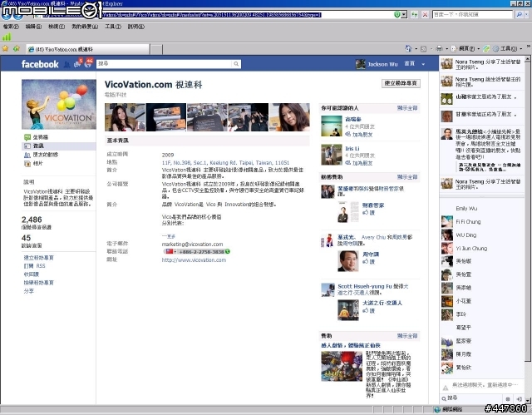Click the green signal bars toolbar icon
This screenshot has height=415, width=532.
[x=7, y=37]
